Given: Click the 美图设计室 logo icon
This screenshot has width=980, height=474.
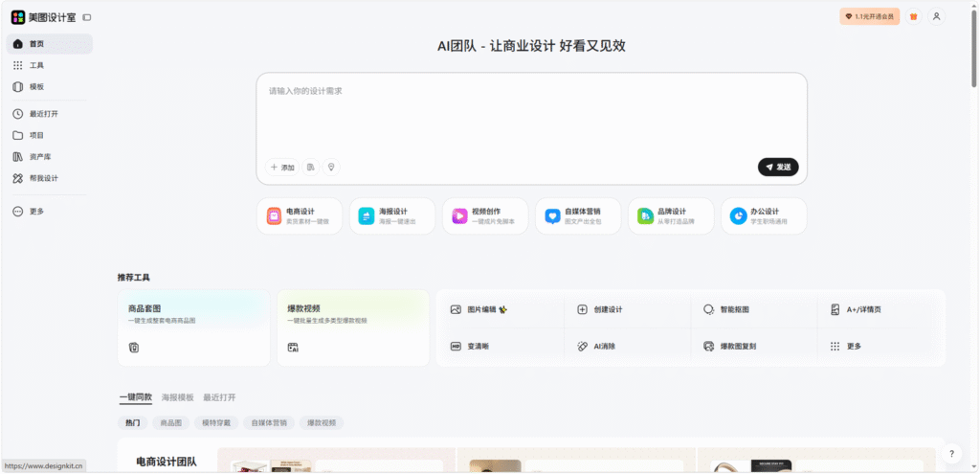Looking at the screenshot, I should (x=18, y=17).
